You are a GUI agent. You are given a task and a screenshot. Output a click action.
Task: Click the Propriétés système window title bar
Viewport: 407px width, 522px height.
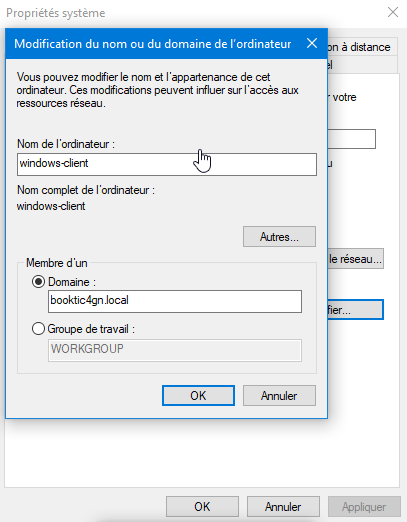click(x=193, y=13)
